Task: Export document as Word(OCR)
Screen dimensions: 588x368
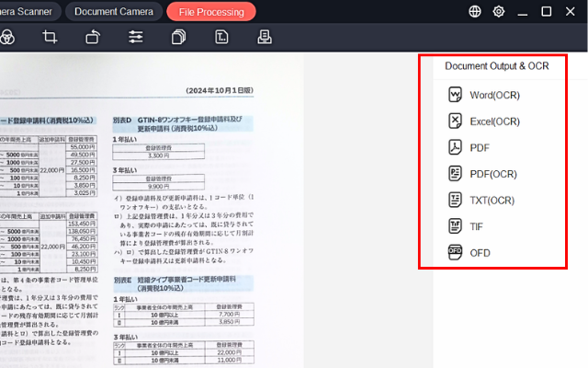Action: pos(494,96)
